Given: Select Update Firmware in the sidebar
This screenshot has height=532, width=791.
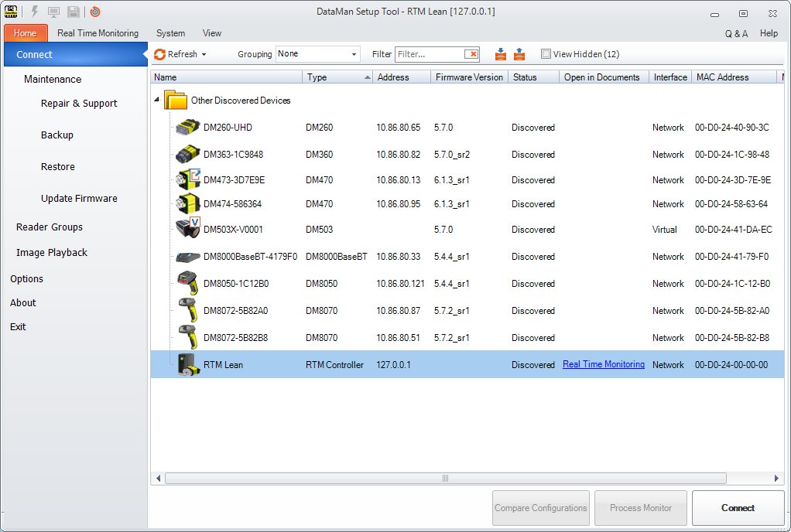Looking at the screenshot, I should click(79, 199).
